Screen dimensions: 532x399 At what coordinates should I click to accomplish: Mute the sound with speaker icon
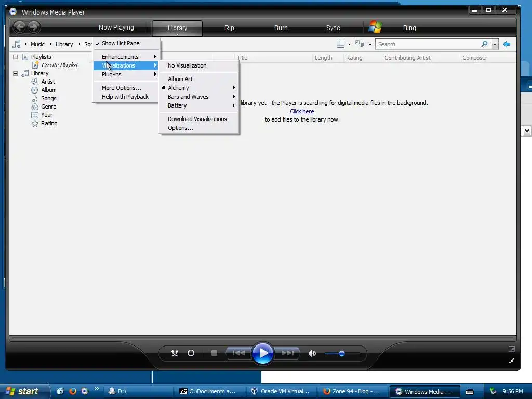[x=312, y=353]
